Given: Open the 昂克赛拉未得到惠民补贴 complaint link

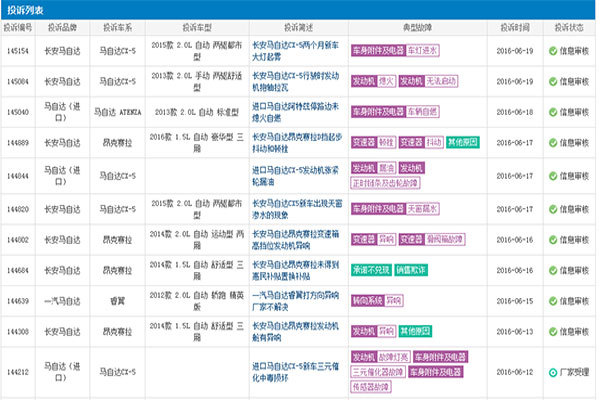Looking at the screenshot, I should (x=295, y=271).
